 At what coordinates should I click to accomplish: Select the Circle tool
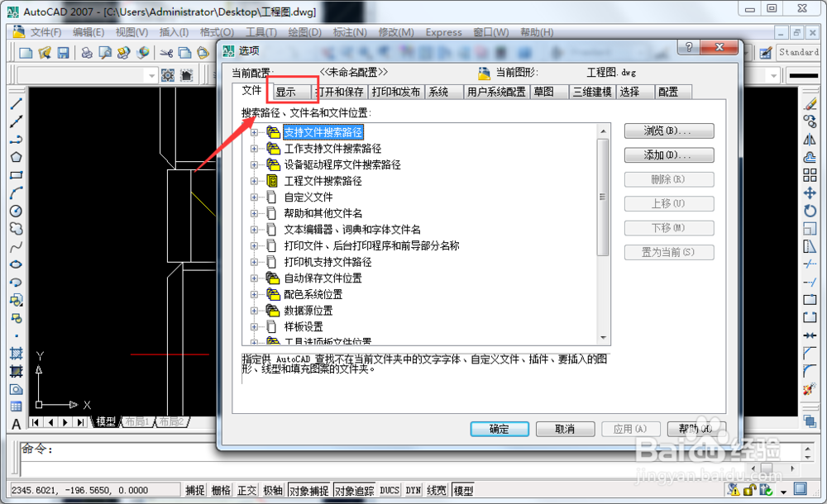17,211
